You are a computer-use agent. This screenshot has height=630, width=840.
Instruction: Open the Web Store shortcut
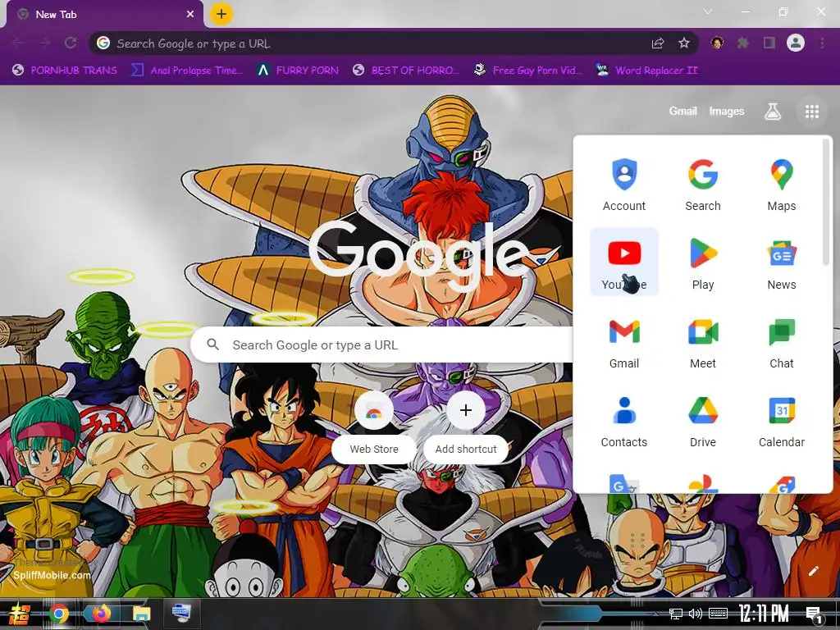(374, 427)
